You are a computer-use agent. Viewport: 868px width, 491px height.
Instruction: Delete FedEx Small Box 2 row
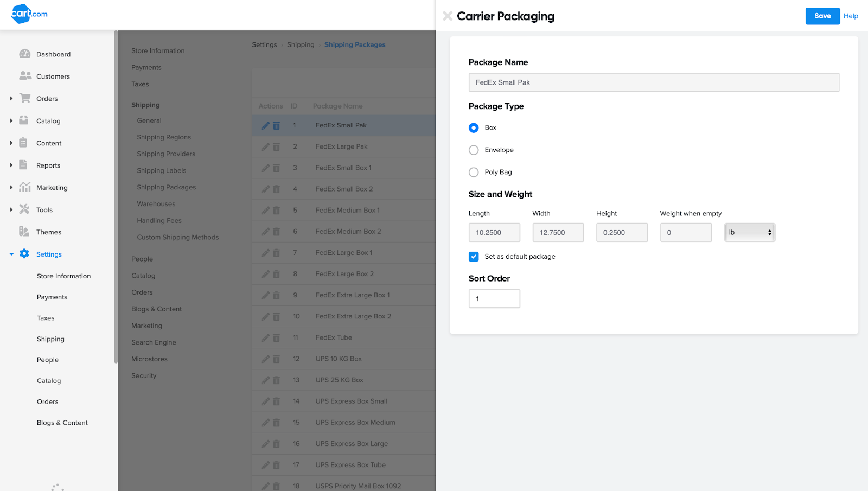click(276, 189)
